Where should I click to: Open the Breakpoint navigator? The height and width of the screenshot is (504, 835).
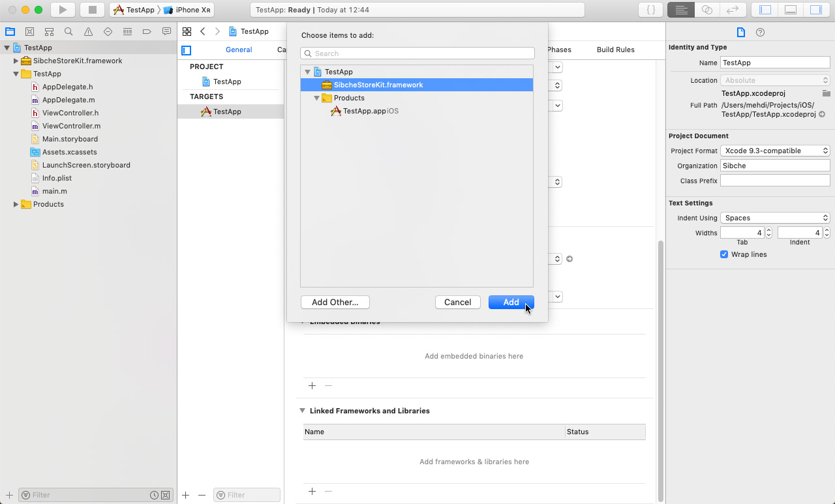[147, 31]
